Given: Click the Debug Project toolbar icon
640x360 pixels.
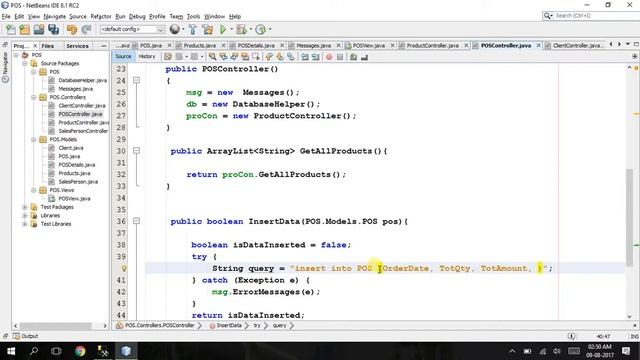Looking at the screenshot, I should pyautogui.click(x=241, y=29).
